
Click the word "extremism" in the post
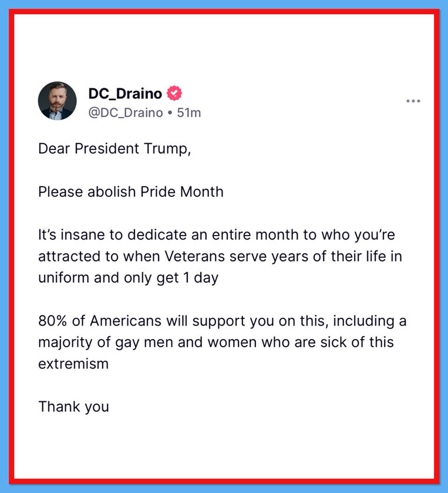point(73,363)
